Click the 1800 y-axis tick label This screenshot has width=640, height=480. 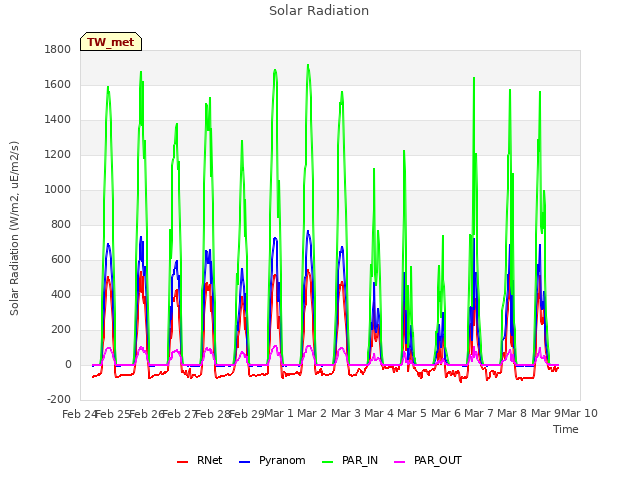[x=58, y=49]
